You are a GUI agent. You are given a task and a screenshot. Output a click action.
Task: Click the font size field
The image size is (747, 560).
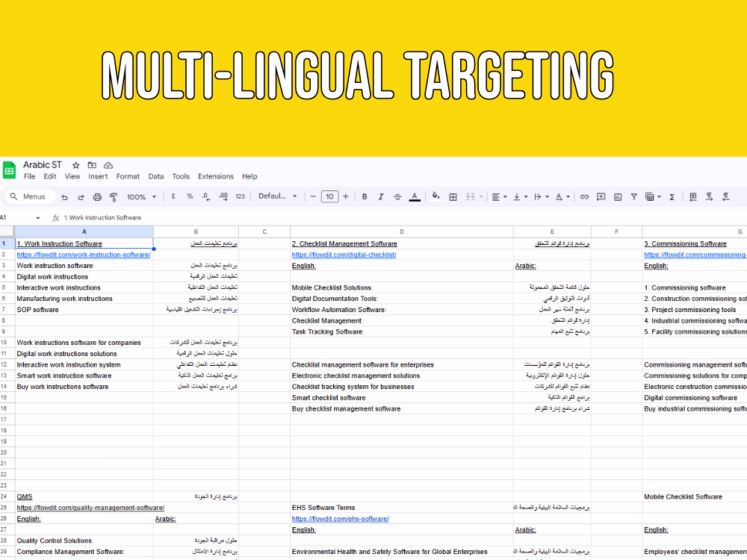coord(329,196)
